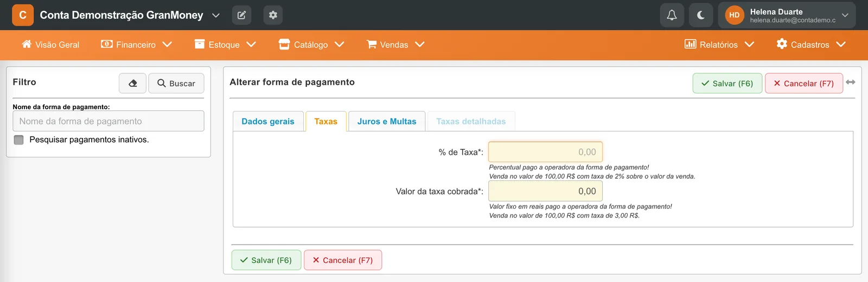Click the 'Percentual pago a operadora' hint text

[569, 167]
